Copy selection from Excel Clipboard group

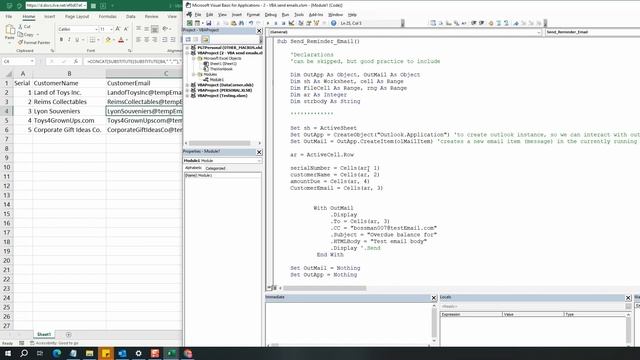coord(27,35)
